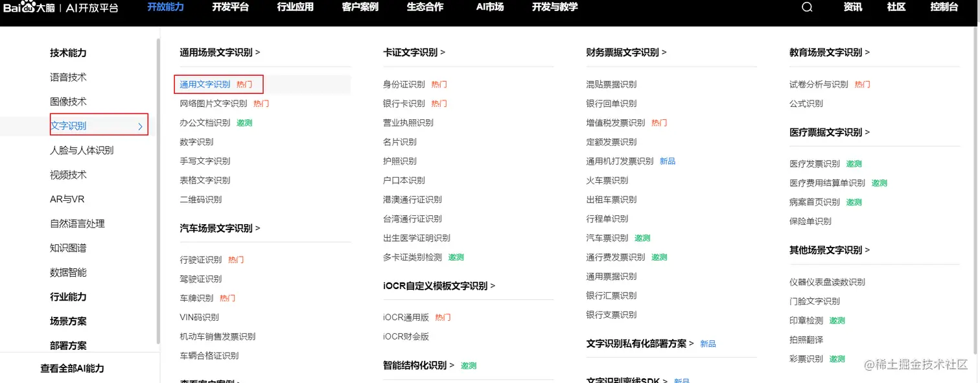Expand iOCR自定义模板文字识别 heading

pyautogui.click(x=439, y=286)
